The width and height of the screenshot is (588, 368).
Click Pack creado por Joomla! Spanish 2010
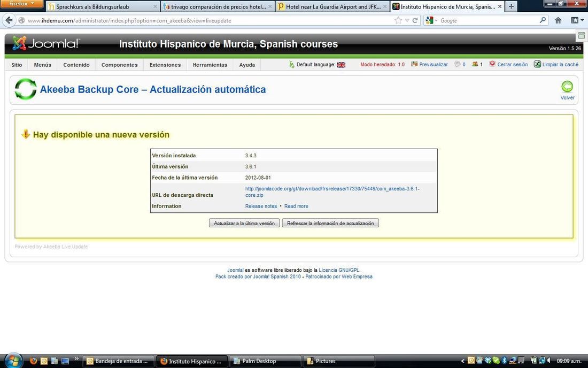pyautogui.click(x=258, y=277)
